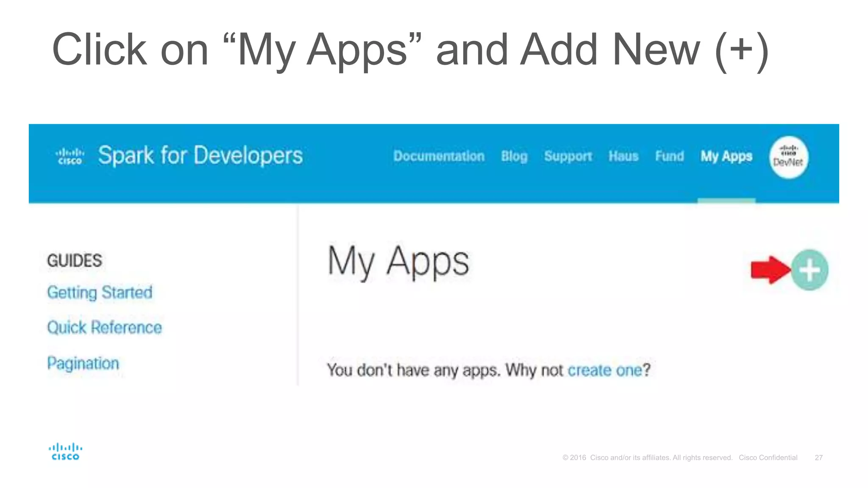This screenshot has width=868, height=488.
Task: Select Haus in the top navigation
Action: pos(623,156)
